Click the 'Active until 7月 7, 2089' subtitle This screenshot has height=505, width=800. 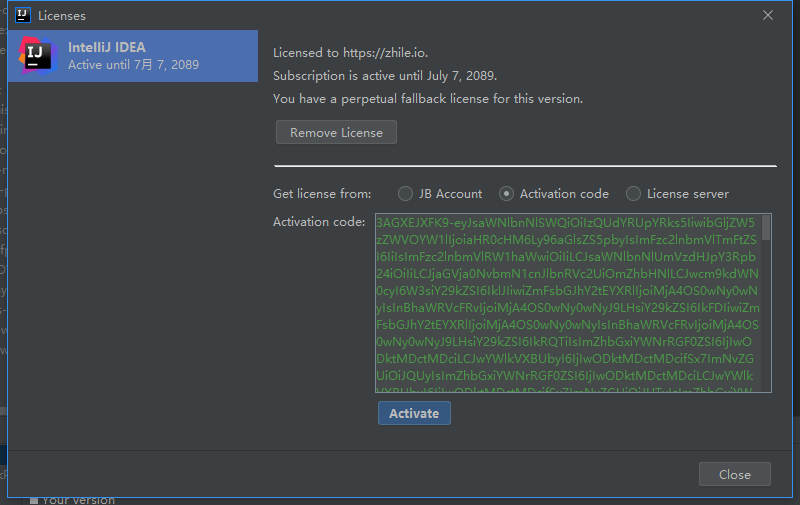click(x=133, y=65)
